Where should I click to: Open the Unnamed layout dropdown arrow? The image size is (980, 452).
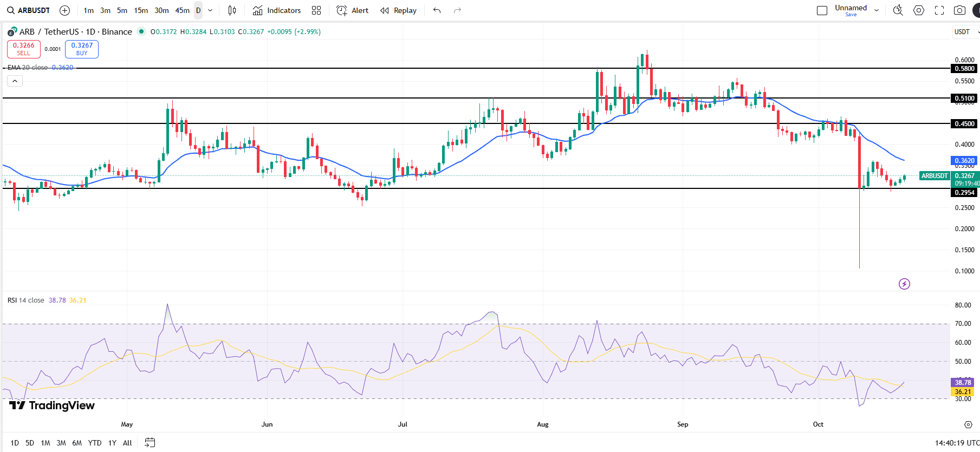[877, 10]
